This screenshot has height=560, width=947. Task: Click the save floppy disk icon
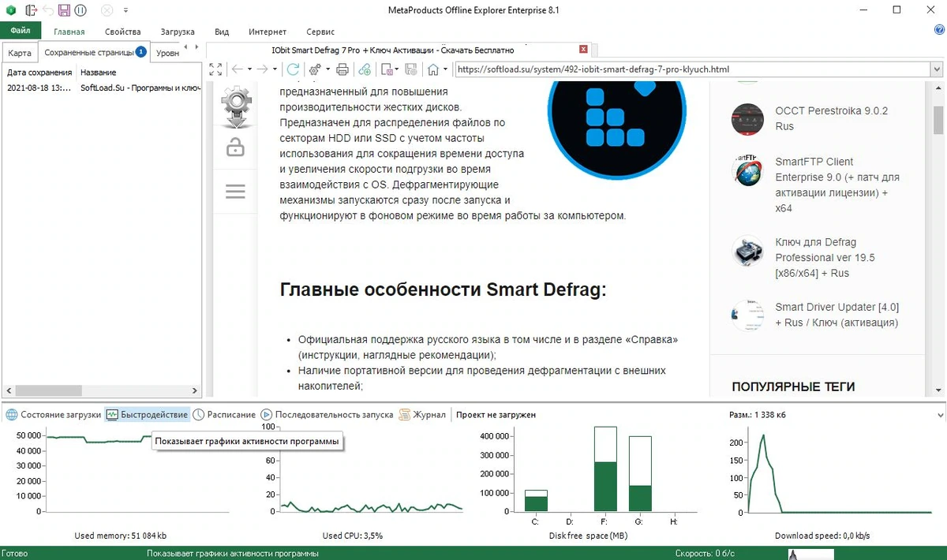coord(65,10)
